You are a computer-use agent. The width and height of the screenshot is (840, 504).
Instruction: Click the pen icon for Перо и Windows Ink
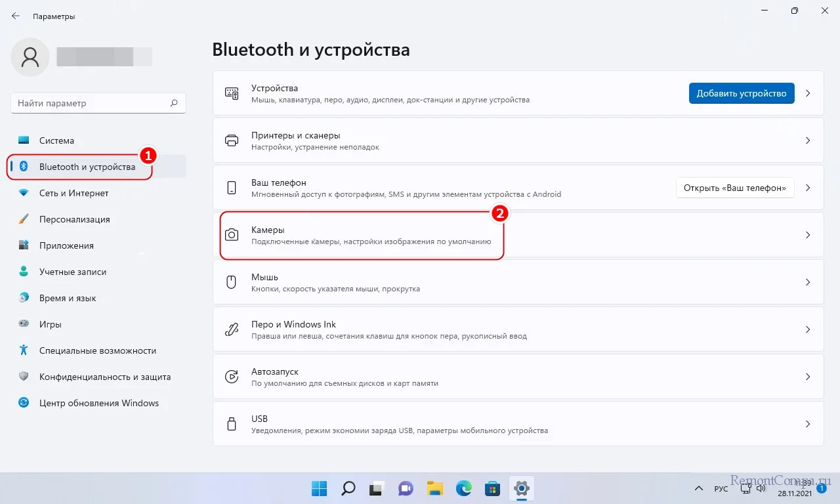tap(232, 329)
